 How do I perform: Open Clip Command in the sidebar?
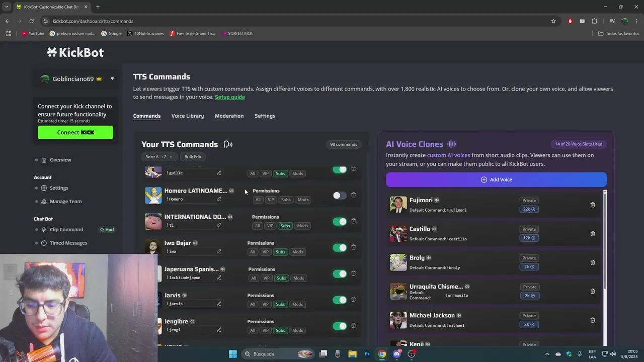[66, 230]
